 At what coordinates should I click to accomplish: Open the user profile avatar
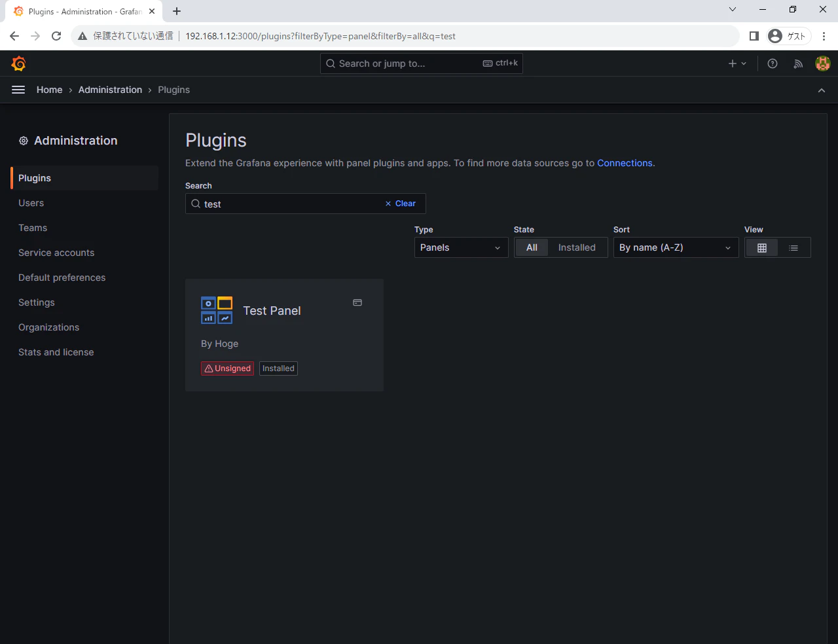coord(823,63)
